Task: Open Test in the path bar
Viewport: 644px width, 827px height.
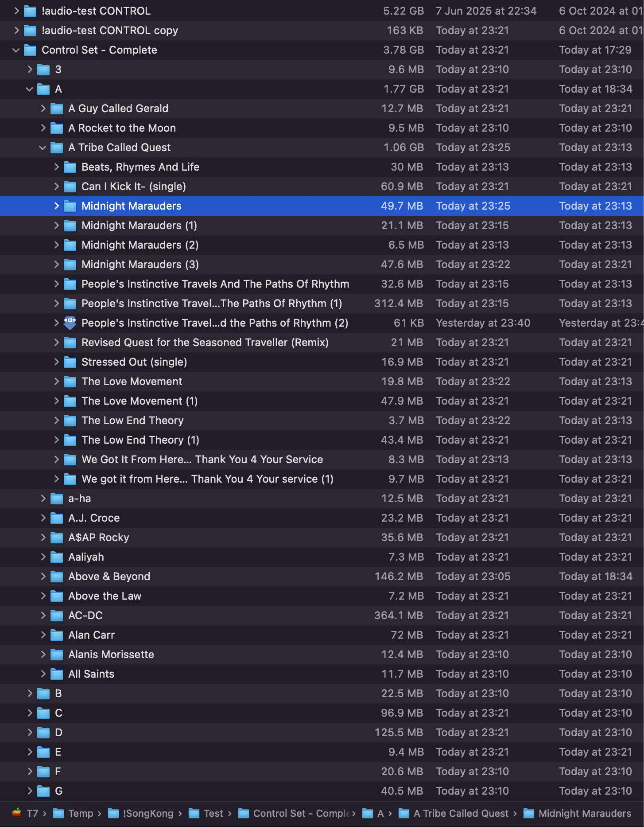Action: tap(206, 813)
